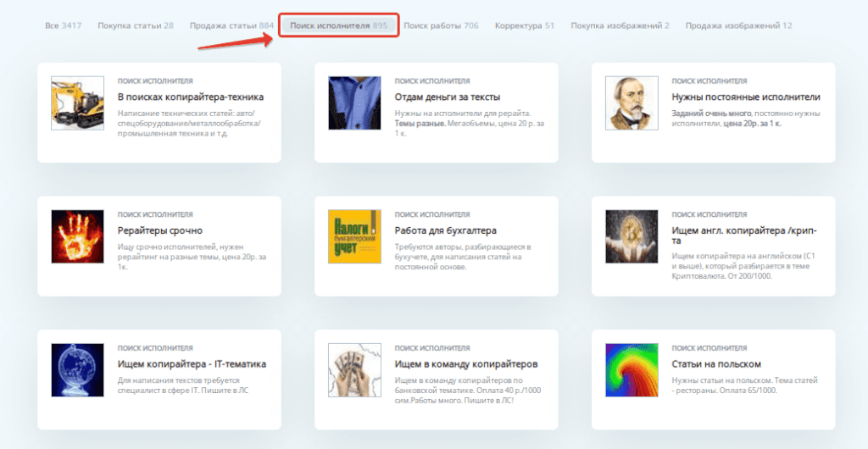The height and width of the screenshot is (449, 868).
Task: Open "Рерайтеры срочно" listing
Action: (160, 230)
